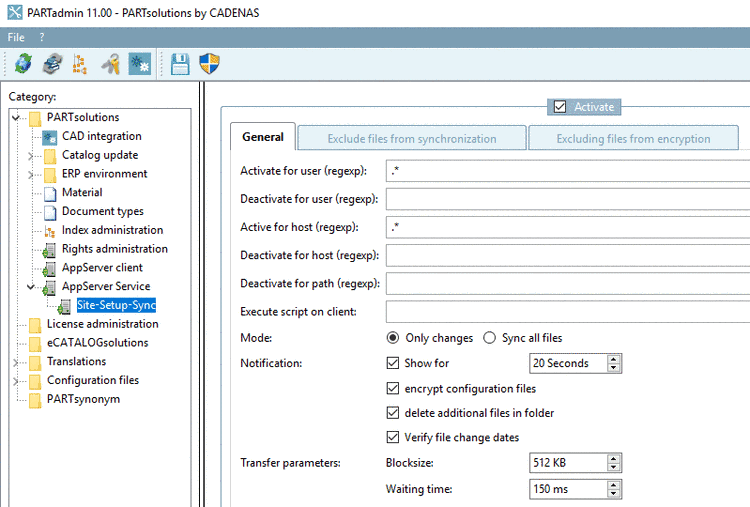750x507 pixels.
Task: Select AppServer client tree entry
Action: (102, 268)
